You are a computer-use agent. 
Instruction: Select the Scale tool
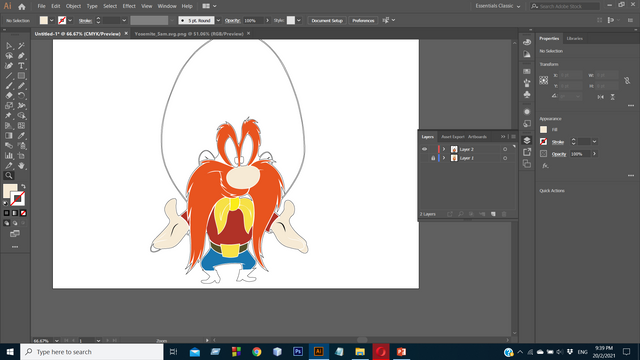coord(9,106)
